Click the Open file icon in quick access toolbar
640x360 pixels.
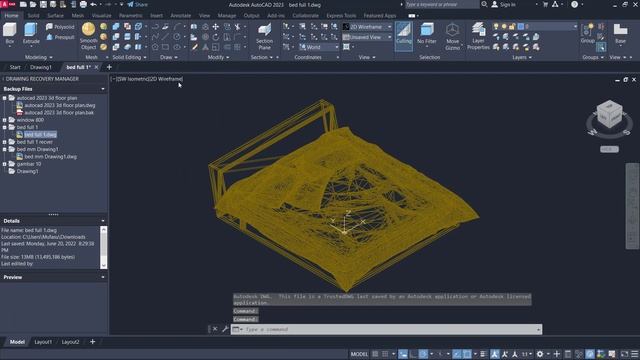pos(33,4)
